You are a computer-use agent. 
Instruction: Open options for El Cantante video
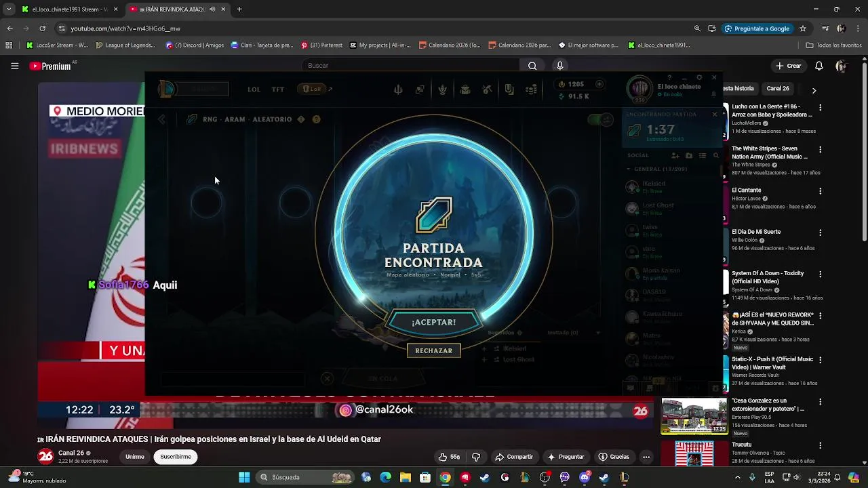pos(821,191)
